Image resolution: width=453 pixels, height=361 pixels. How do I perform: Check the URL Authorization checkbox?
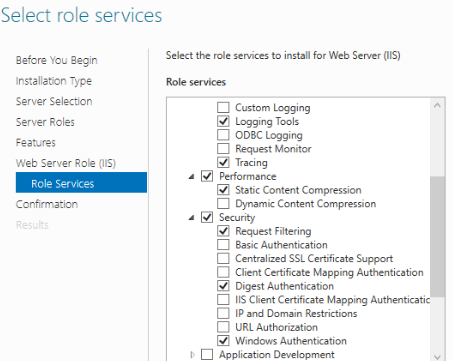(223, 327)
